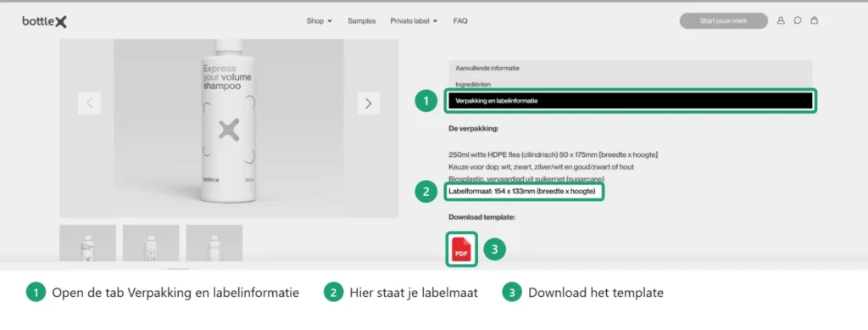The image size is (868, 330).
Task: Open the FAQ menu item
Action: pos(460,21)
